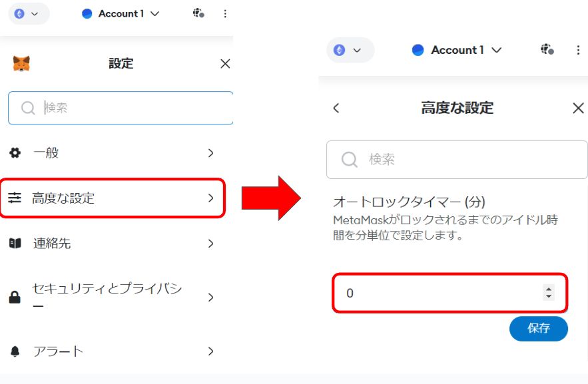Viewport: 588px width, 384px height.
Task: Click globe connection icon in left panel
Action: tap(198, 13)
